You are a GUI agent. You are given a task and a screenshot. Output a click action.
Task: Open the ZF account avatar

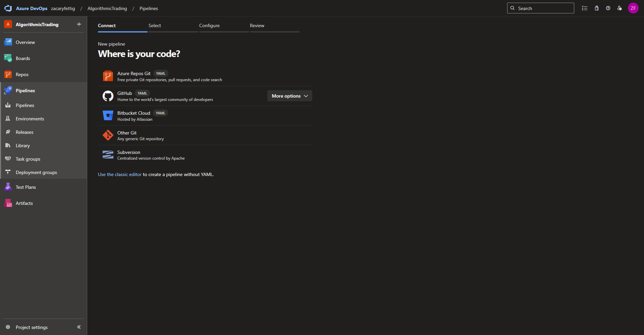pos(633,8)
